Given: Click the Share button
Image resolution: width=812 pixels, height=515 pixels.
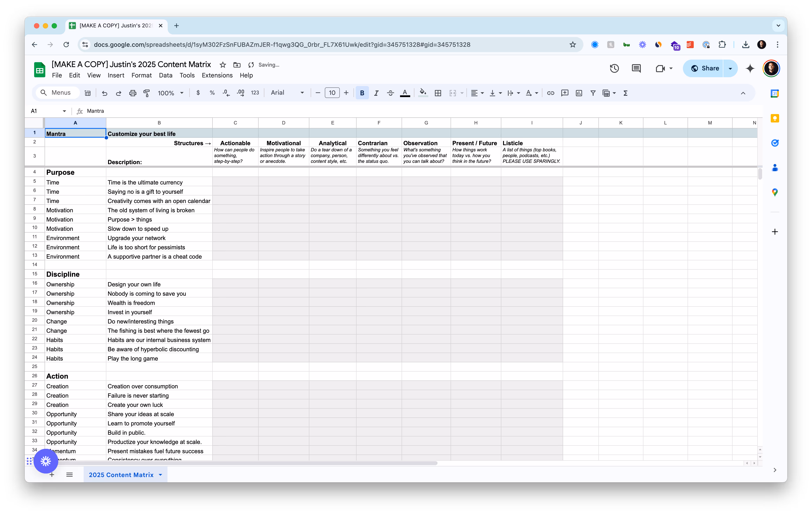Looking at the screenshot, I should point(705,68).
